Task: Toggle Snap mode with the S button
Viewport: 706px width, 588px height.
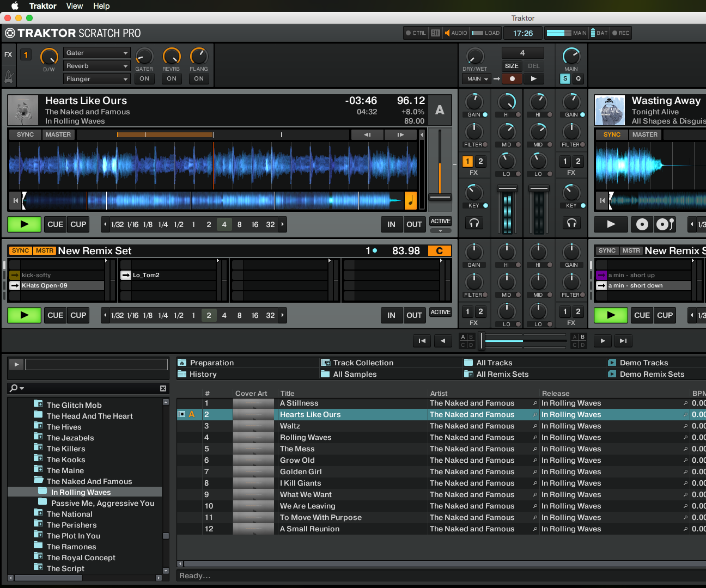Action: pyautogui.click(x=565, y=78)
